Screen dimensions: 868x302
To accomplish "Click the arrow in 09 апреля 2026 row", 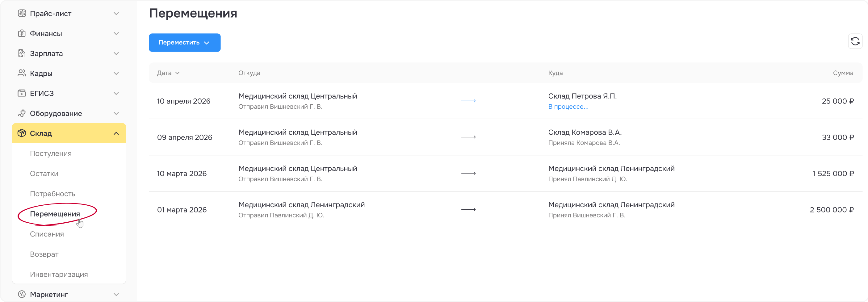I will pyautogui.click(x=468, y=137).
